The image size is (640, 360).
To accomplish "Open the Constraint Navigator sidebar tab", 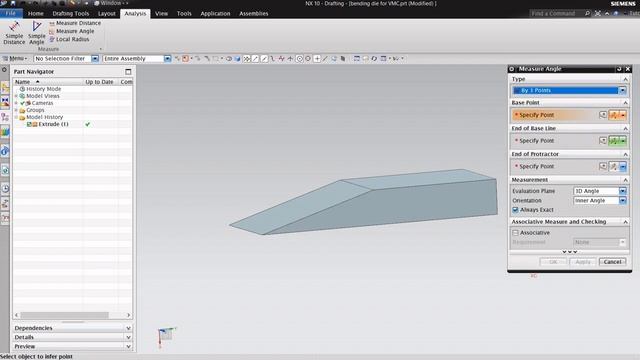I will [5, 102].
